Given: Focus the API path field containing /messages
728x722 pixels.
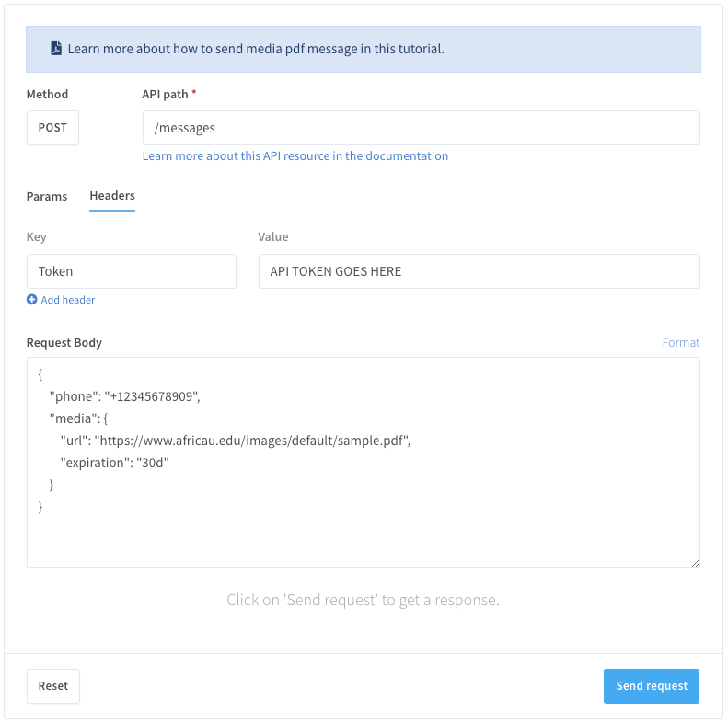Looking at the screenshot, I should pyautogui.click(x=421, y=128).
